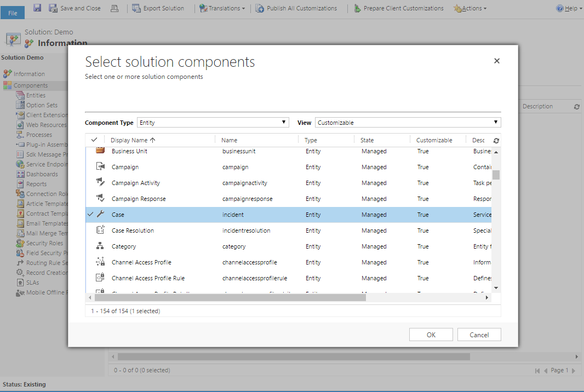Click the Case Resolution entity icon
This screenshot has width=584, height=392.
point(100,230)
